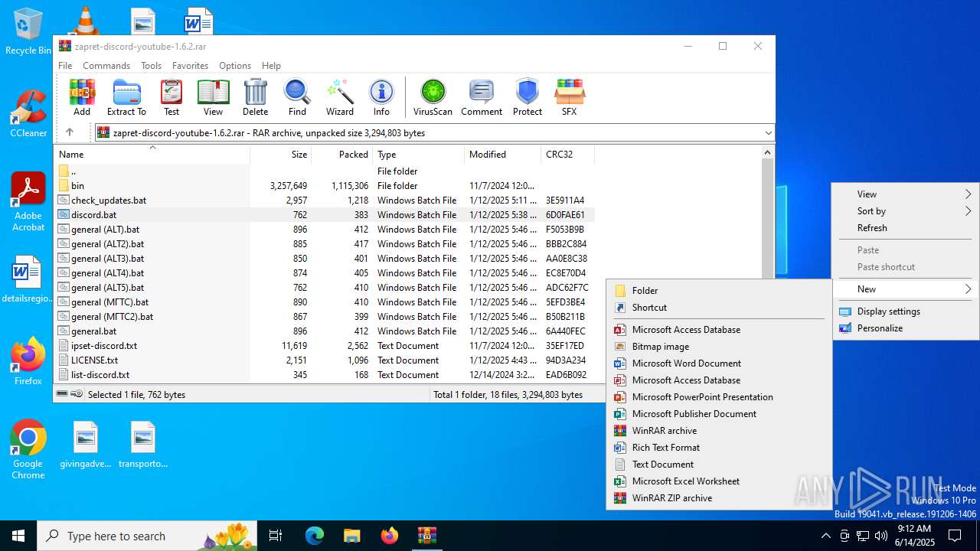
Task: Open the View toolbar icon
Action: click(213, 98)
